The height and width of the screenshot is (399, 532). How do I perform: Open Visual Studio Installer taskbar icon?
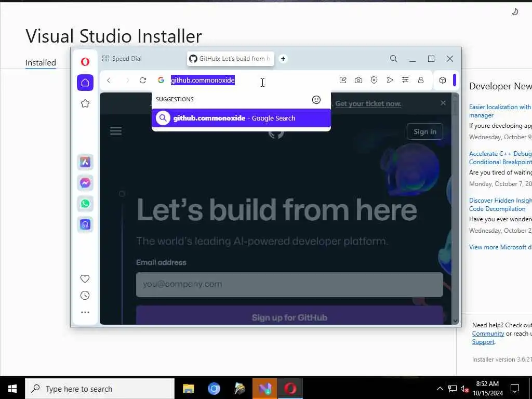point(265,389)
